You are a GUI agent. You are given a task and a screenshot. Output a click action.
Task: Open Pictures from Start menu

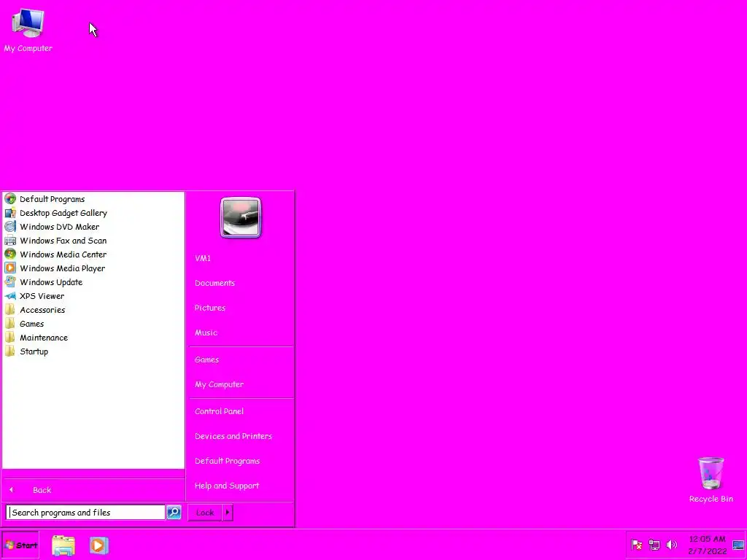(209, 308)
